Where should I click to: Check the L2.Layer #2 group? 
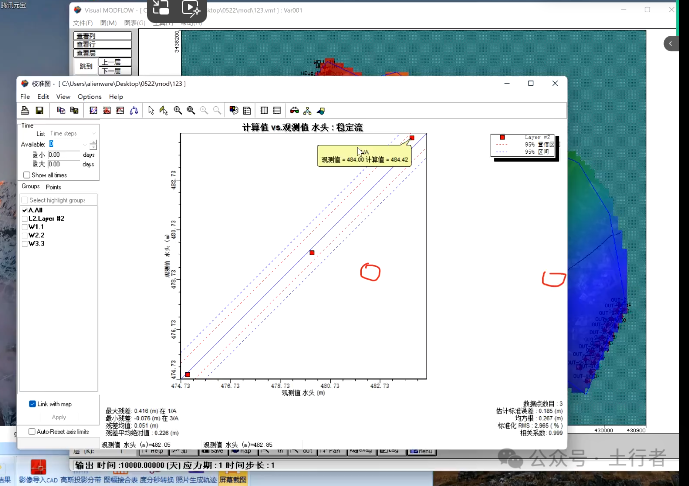(x=25, y=218)
